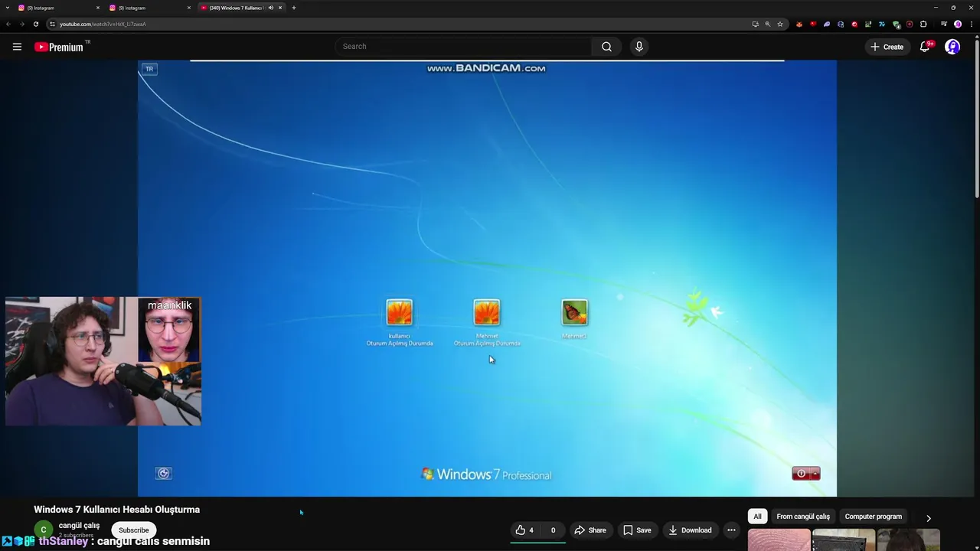Screen dimensions: 980x551
Task: Open the Chrome profile avatar
Action: pos(958,24)
